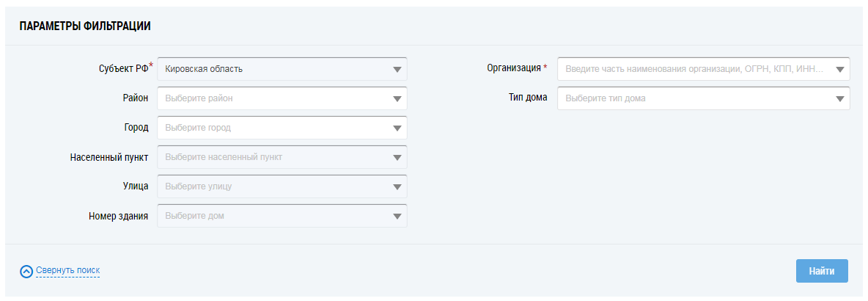Click the arrow icon in Номер здания field
This screenshot has width=868, height=301.
(397, 217)
